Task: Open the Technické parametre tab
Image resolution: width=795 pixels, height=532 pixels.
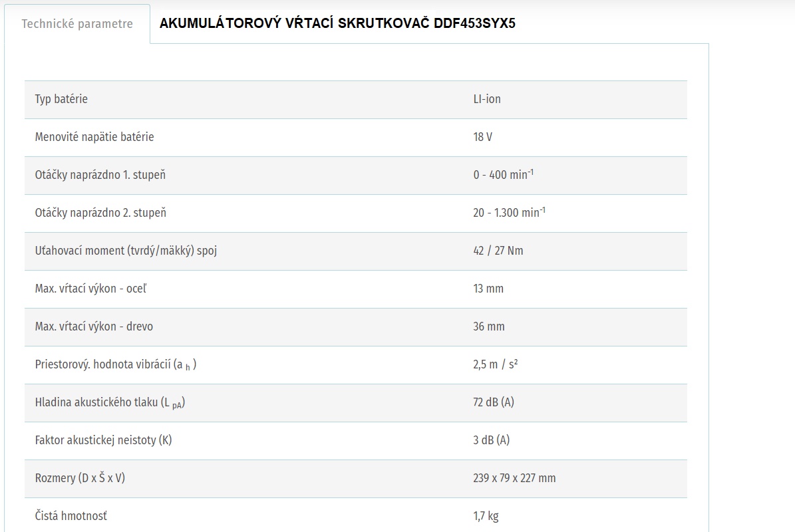Action: (x=77, y=24)
